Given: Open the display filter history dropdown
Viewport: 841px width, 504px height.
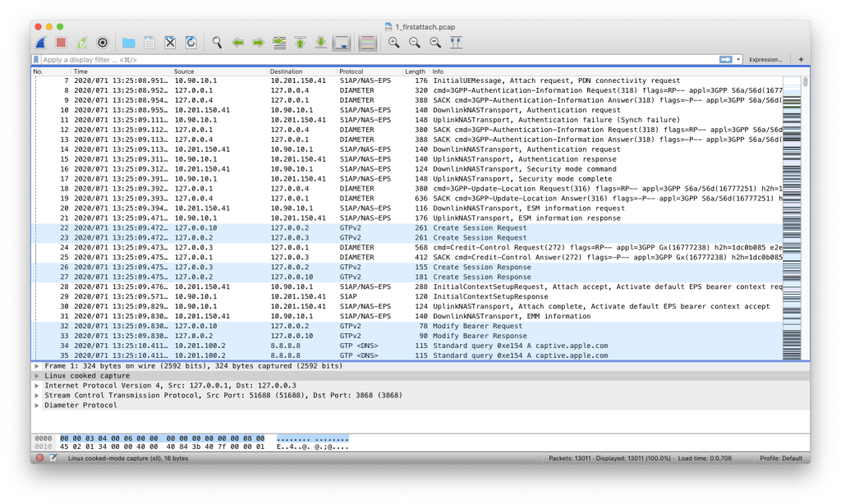Looking at the screenshot, I should pyautogui.click(x=739, y=60).
